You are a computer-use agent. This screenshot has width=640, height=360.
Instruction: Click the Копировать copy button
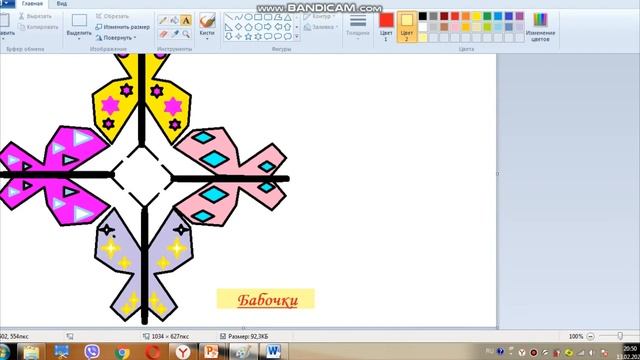coord(38,27)
